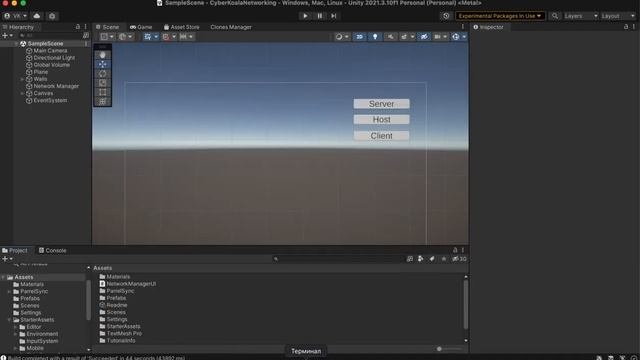Collapse the StarterAssets folder in Project tree
This screenshot has height=360, width=640.
(9, 320)
